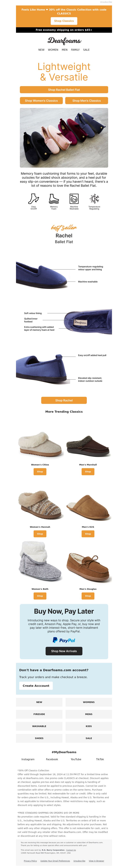Click Shop Rachel Ballet Flat button

pyautogui.click(x=64, y=90)
